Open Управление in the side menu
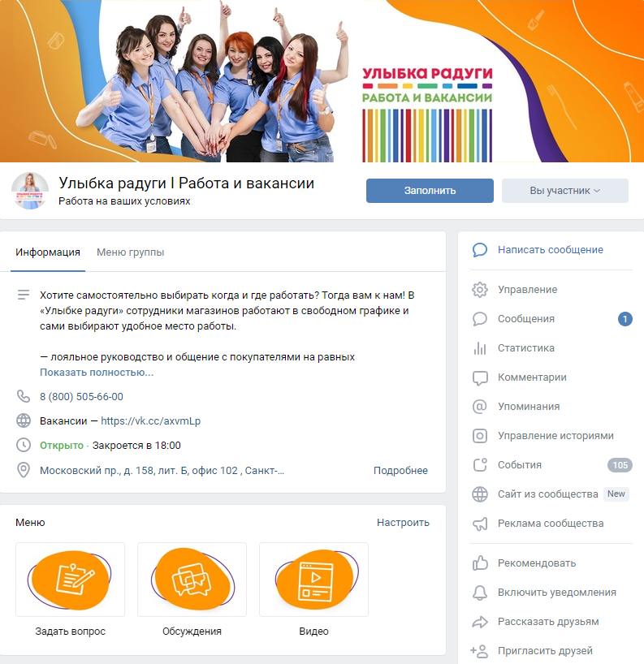Image resolution: width=644 pixels, height=664 pixels. pyautogui.click(x=528, y=290)
